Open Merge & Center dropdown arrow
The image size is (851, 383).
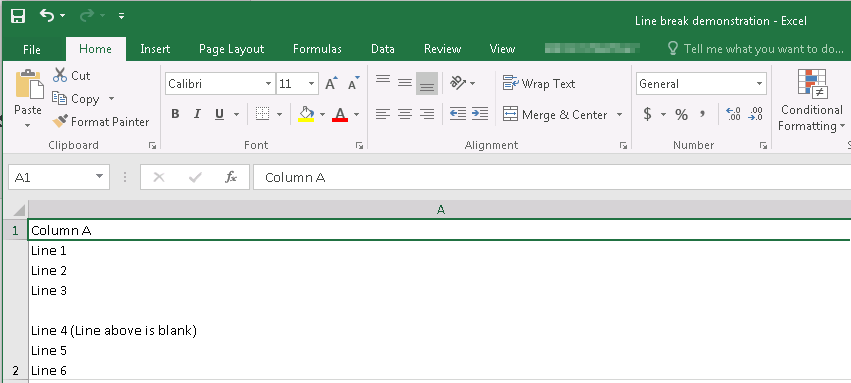coord(619,115)
